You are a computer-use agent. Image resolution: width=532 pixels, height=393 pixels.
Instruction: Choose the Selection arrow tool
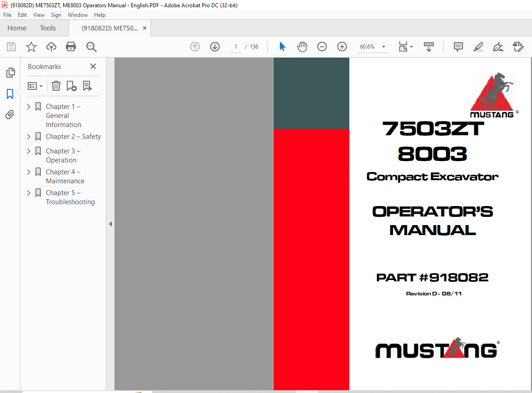coord(282,47)
